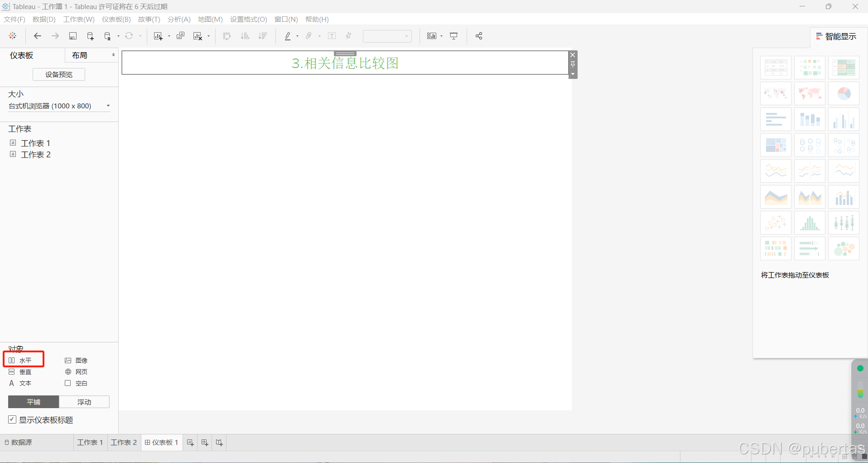Toggle the 智能显示 Show Me panel

[836, 36]
